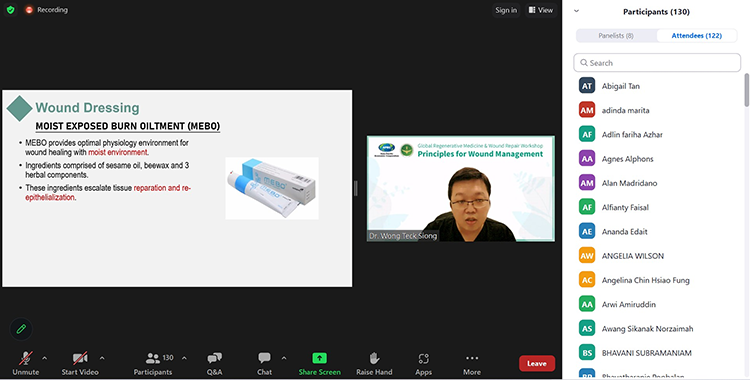Switch to the Panelists (8) tab

coord(616,35)
